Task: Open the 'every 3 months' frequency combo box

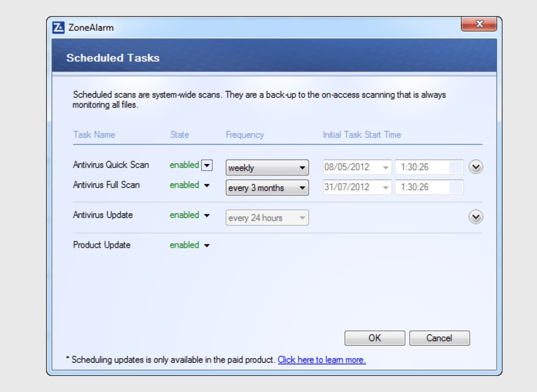Action: point(267,188)
